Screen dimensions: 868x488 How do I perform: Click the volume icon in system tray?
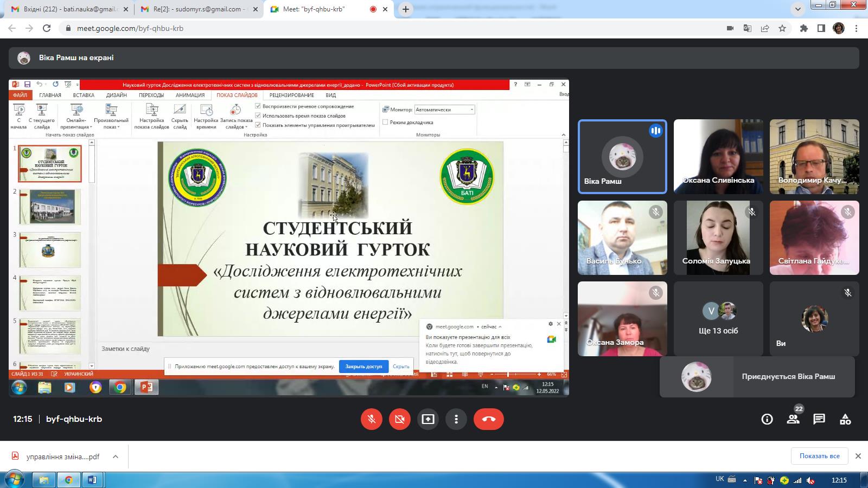coord(810,480)
